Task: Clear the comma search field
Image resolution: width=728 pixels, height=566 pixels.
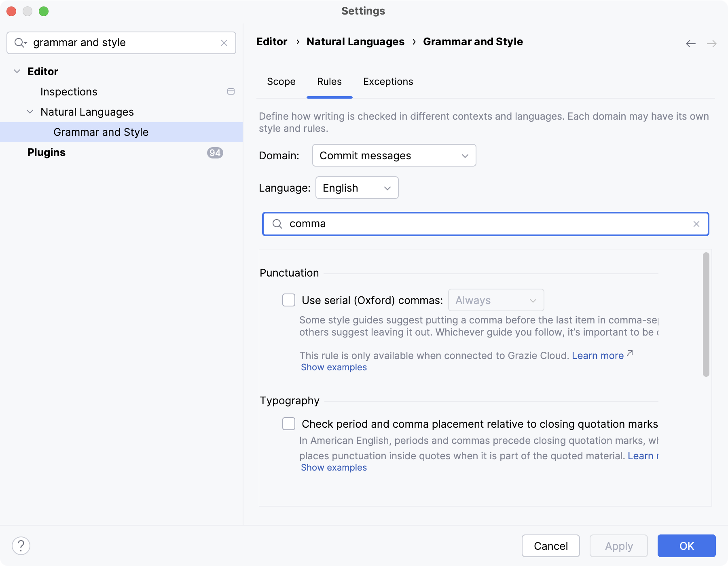Action: [696, 224]
